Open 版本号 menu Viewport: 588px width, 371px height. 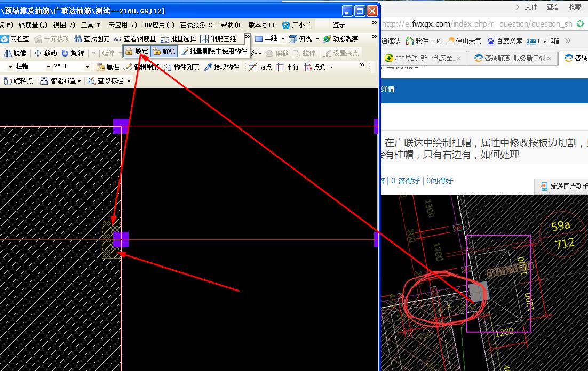coord(262,25)
